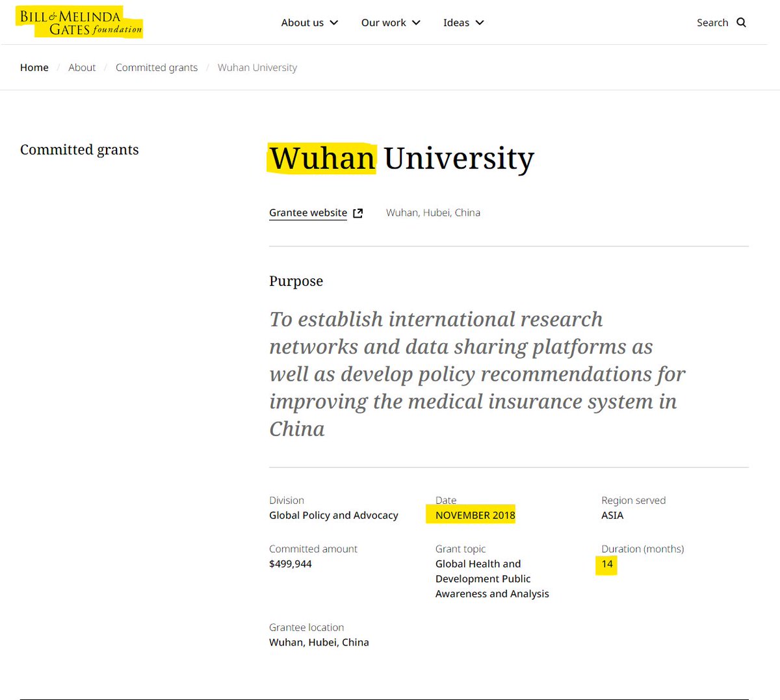Click the italic purpose description paragraph
Viewport: 780px width, 700px height.
pos(477,374)
